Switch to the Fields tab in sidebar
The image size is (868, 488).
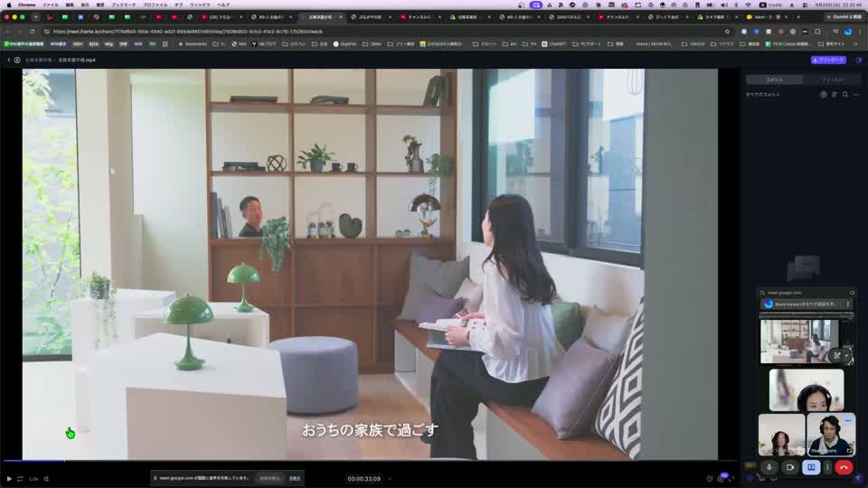pos(832,80)
